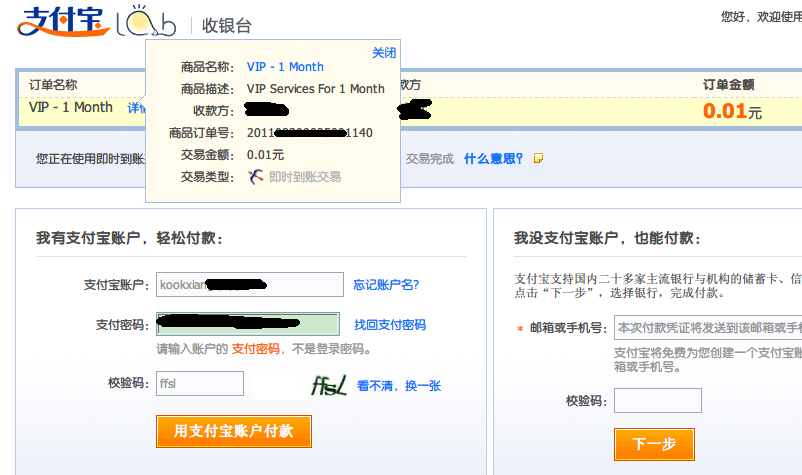This screenshot has height=475, width=802.
Task: Focus the 邮箱或手机号 input field
Action: click(708, 327)
